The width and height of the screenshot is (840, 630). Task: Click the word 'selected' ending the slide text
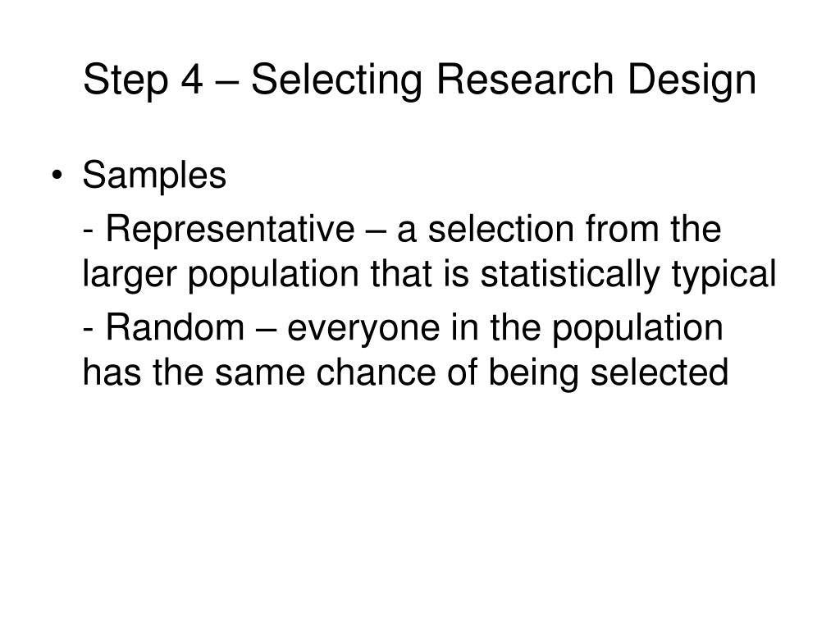coord(660,372)
